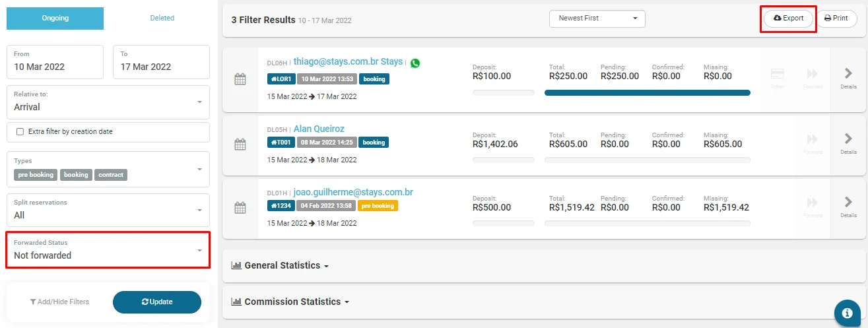Click the WhatsApp icon beside thiago@stays.com.br
Screen dimensions: 868x328
click(x=415, y=63)
